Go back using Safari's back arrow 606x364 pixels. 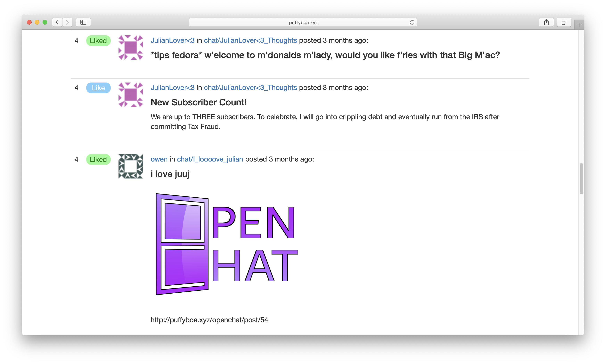[57, 22]
